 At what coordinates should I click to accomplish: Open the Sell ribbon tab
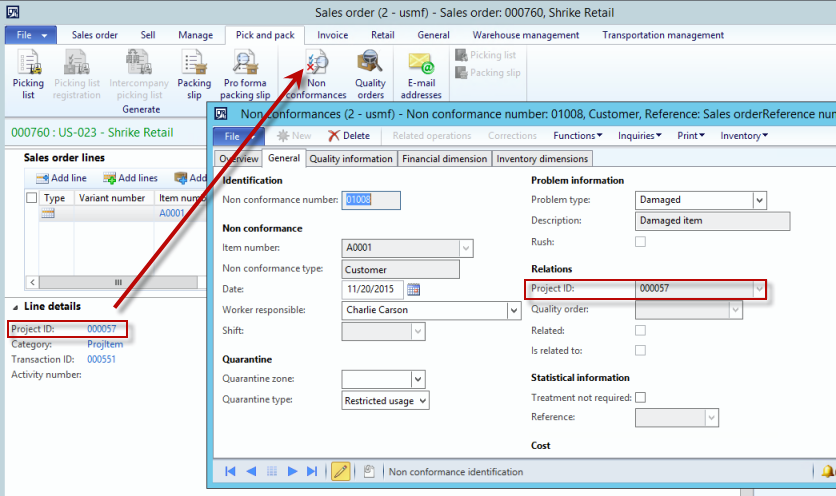148,35
